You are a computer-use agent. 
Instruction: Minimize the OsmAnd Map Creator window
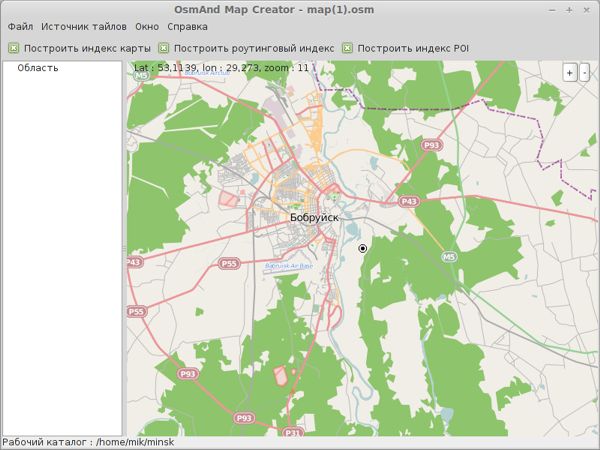pyautogui.click(x=552, y=10)
